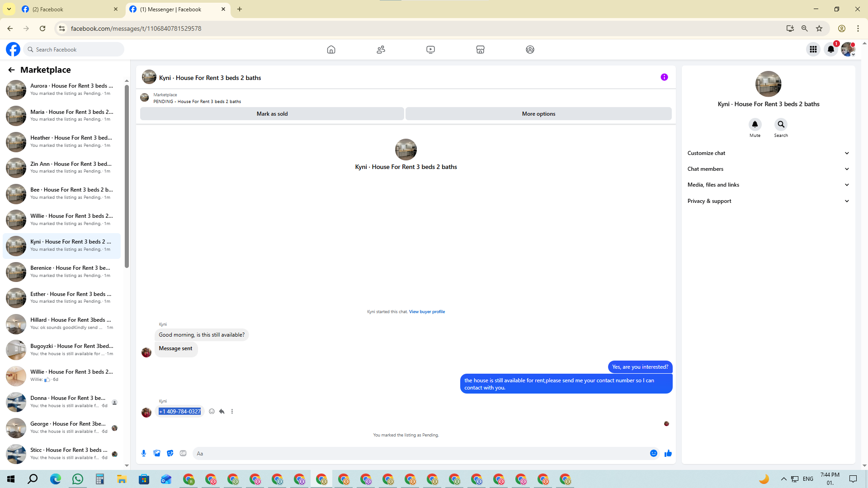Open notifications bell in top bar
Image resolution: width=868 pixels, height=488 pixels.
(x=830, y=49)
